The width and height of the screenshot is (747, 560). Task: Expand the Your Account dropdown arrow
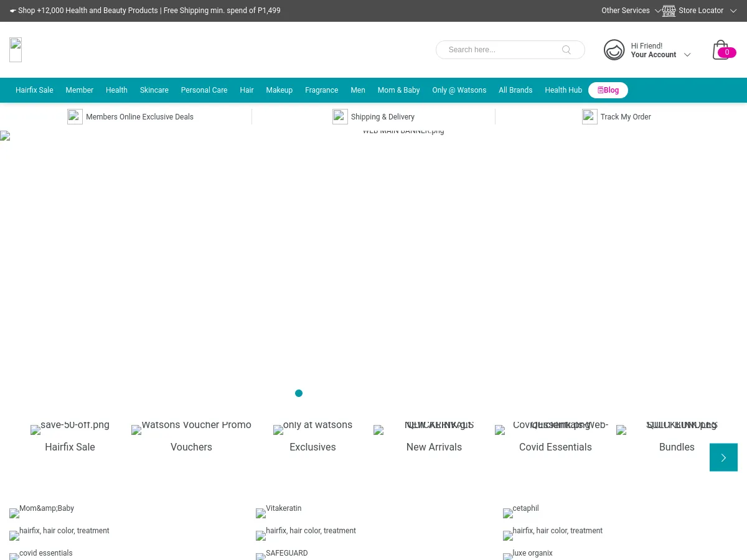point(687,55)
